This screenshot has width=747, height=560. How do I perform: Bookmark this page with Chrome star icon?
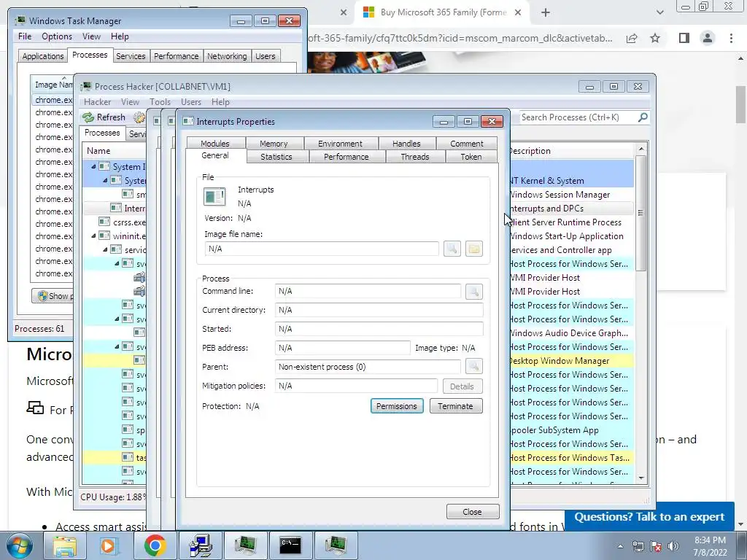tap(655, 38)
